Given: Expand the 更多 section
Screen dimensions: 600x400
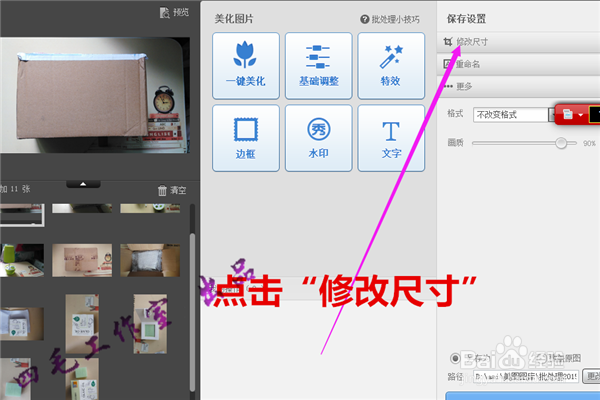Looking at the screenshot, I should pos(518,87).
